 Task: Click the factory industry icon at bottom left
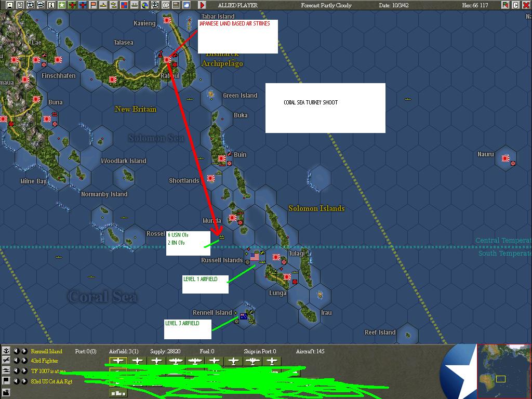pyautogui.click(x=6, y=394)
